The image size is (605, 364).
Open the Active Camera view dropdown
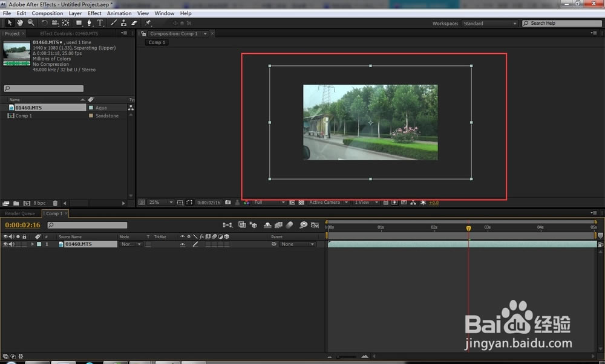[327, 202]
